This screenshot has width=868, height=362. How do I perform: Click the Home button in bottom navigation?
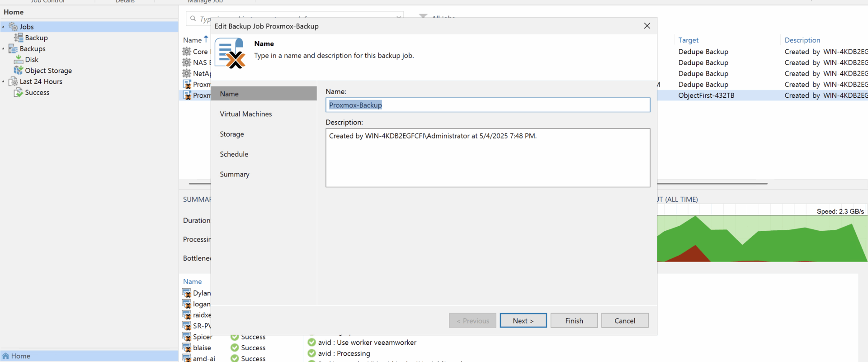coord(89,356)
